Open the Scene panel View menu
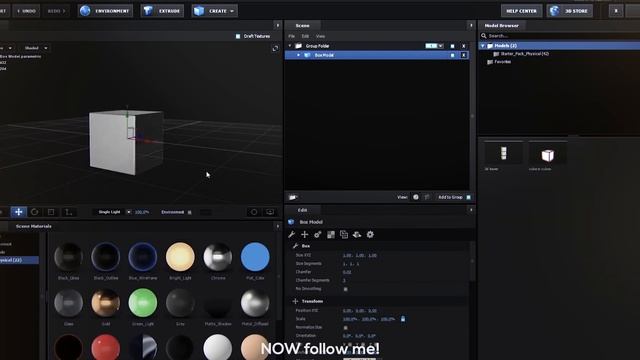Viewport: 640px width, 360px height. [320, 36]
